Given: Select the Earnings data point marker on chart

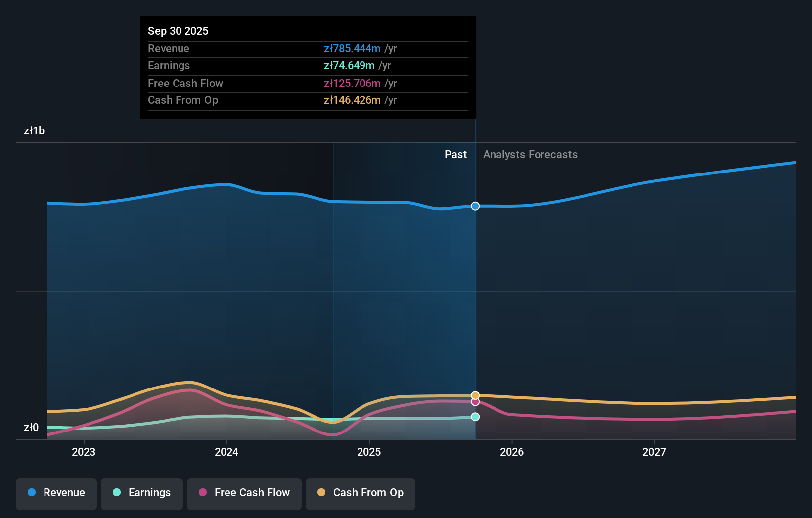Looking at the screenshot, I should click(475, 417).
